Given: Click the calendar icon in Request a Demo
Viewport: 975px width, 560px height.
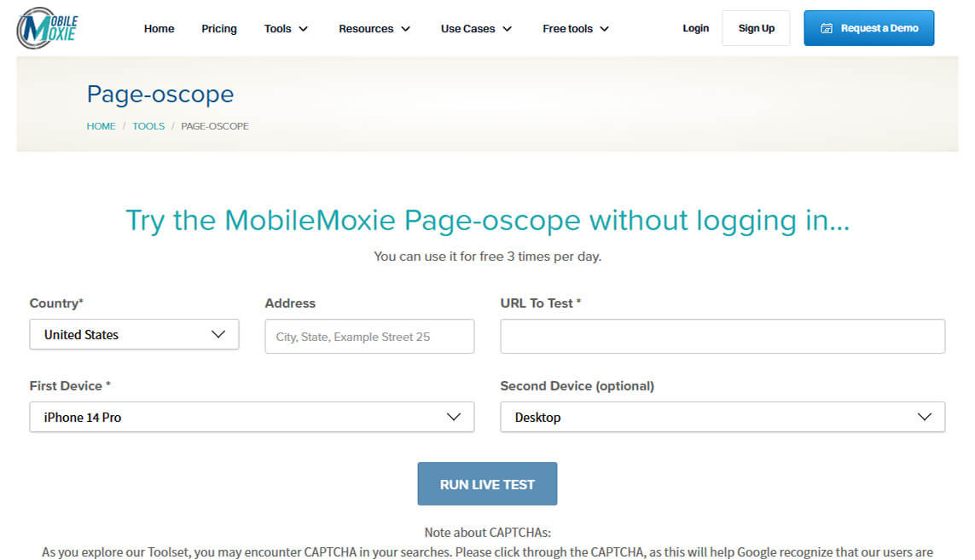Looking at the screenshot, I should pos(827,28).
